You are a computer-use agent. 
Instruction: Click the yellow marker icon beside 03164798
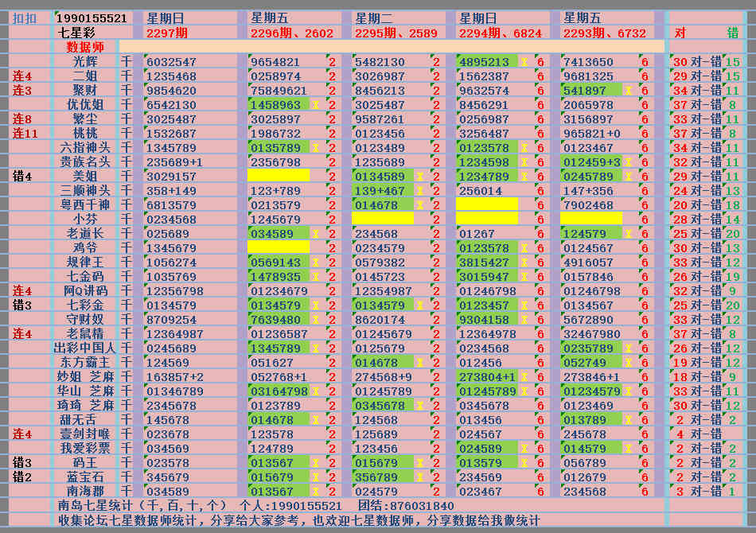pos(315,391)
